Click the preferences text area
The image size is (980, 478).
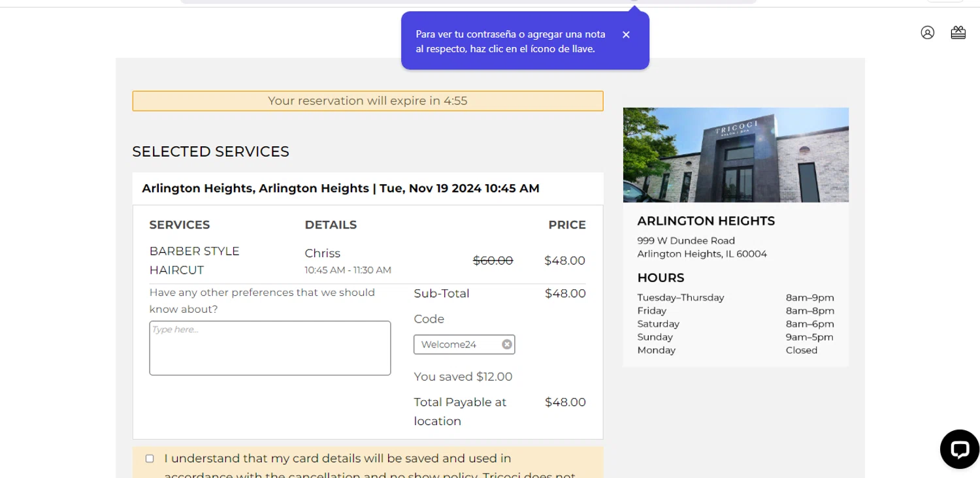coord(270,348)
